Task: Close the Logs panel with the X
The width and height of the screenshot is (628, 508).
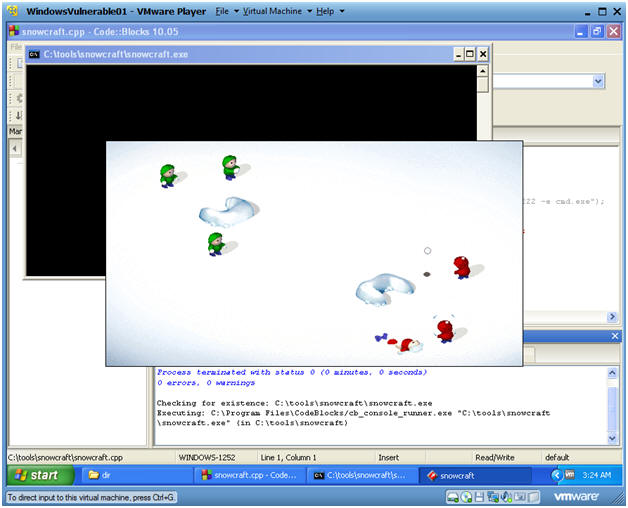Action: click(615, 336)
